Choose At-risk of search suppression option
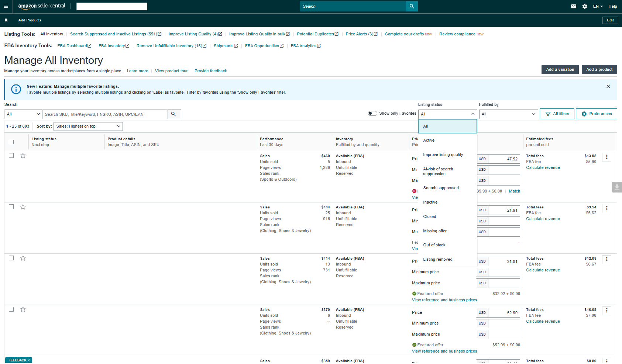This screenshot has height=364, width=622. click(x=448, y=171)
